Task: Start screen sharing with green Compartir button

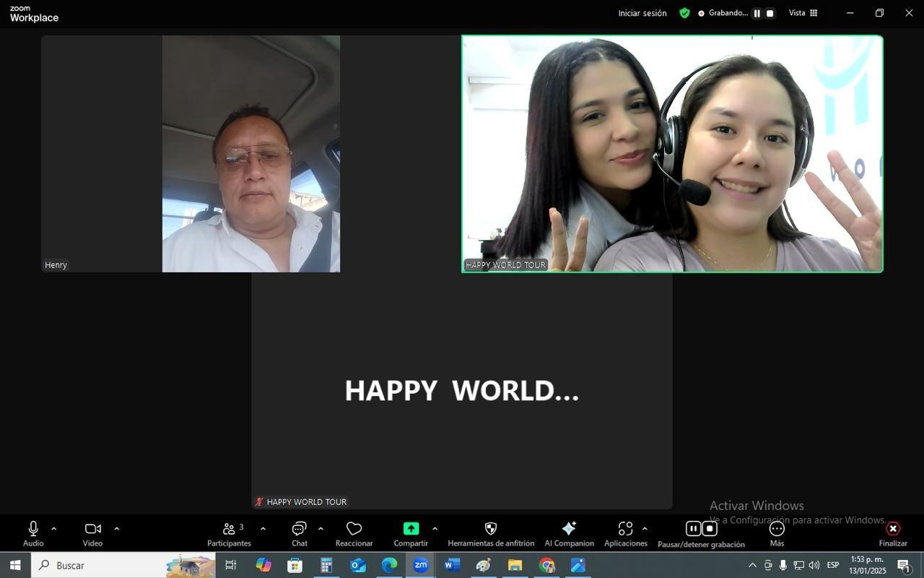Action: pos(411,534)
